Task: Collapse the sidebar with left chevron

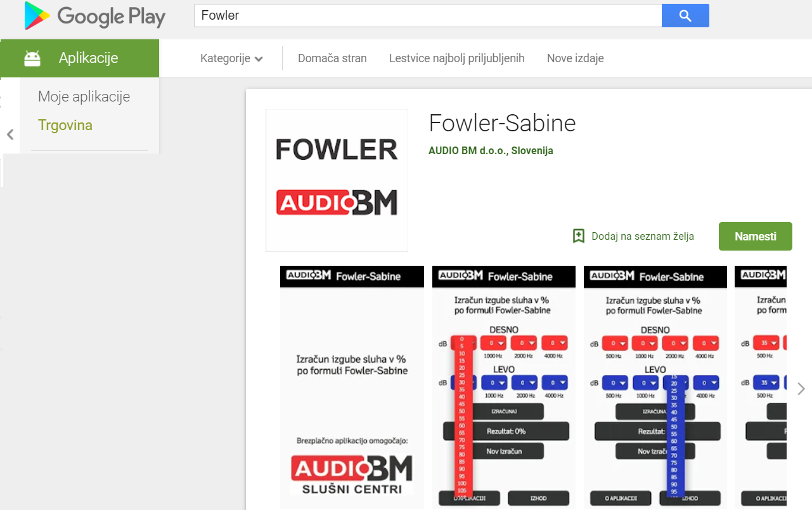Action: tap(10, 134)
